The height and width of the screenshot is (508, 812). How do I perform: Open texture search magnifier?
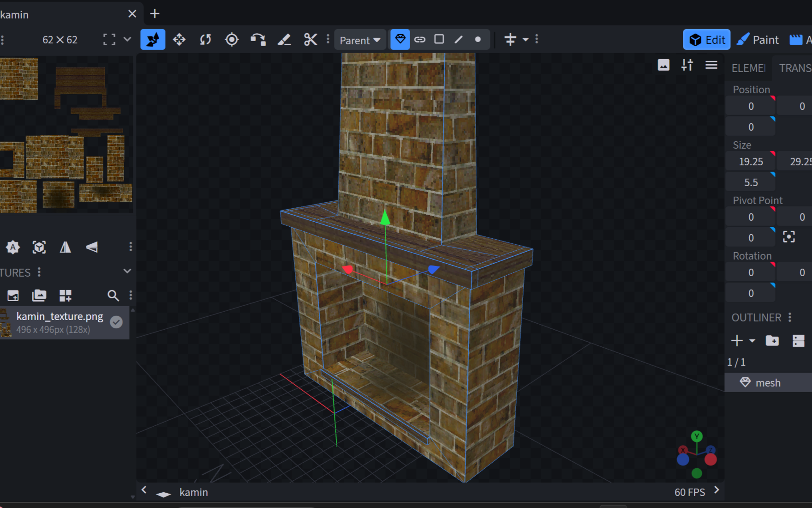[x=113, y=296]
